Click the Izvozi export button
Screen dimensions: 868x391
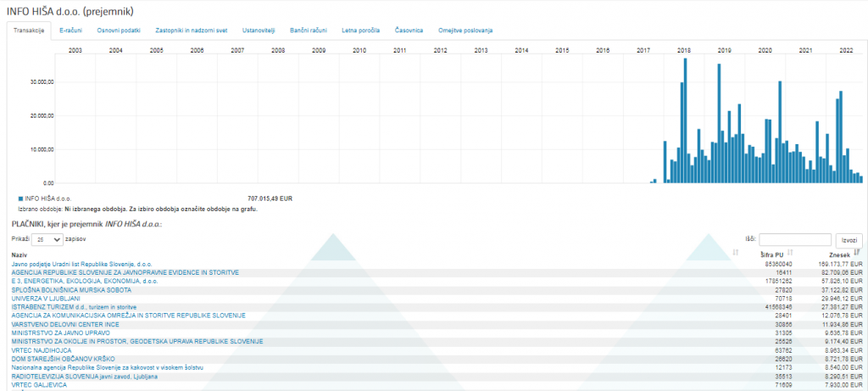[x=849, y=240]
